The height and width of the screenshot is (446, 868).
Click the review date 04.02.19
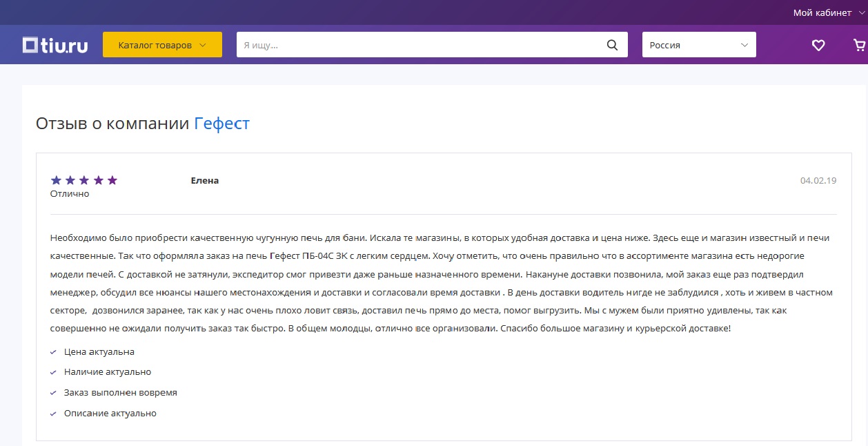click(x=818, y=180)
